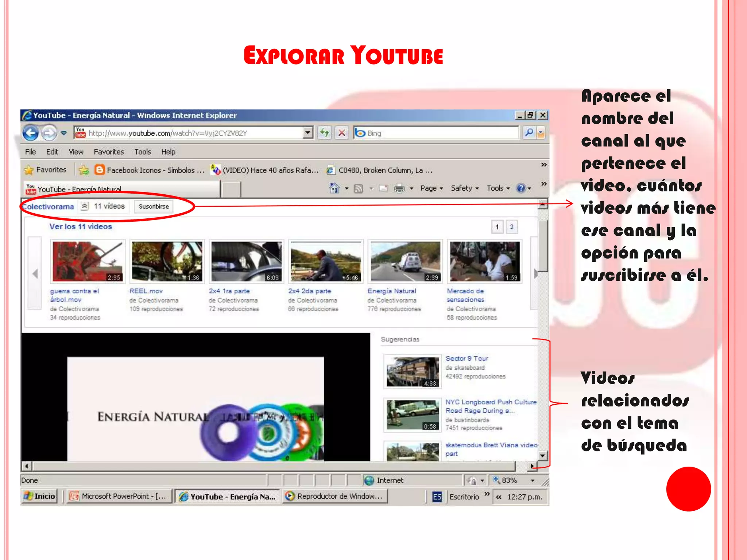Screen dimensions: 747x560
Task: Open the 83% zoom level dropdown
Action: [x=533, y=481]
